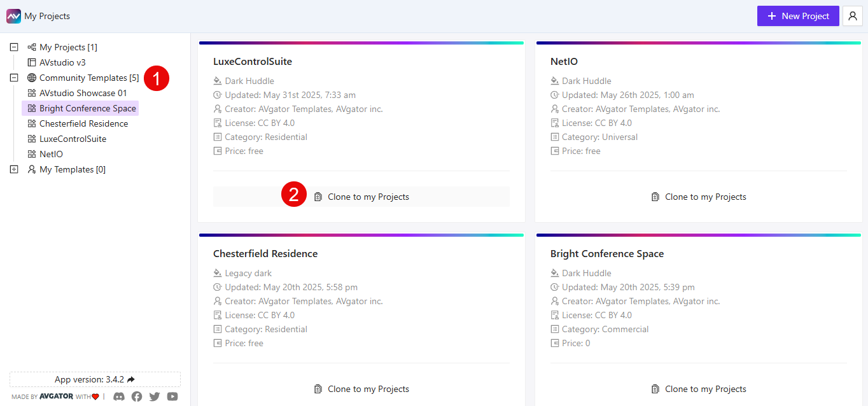Click the globe icon beside Community Templates
This screenshot has width=868, height=406.
pos(31,78)
